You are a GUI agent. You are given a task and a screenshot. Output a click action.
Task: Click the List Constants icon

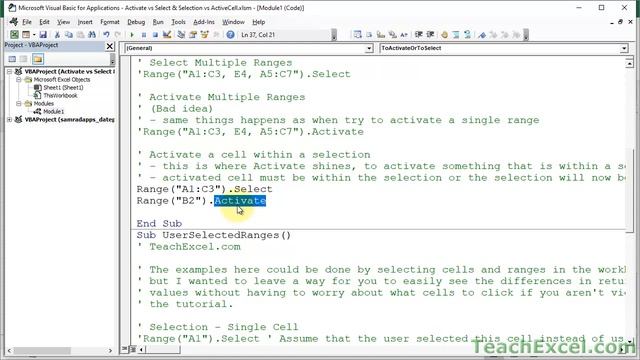(369, 35)
